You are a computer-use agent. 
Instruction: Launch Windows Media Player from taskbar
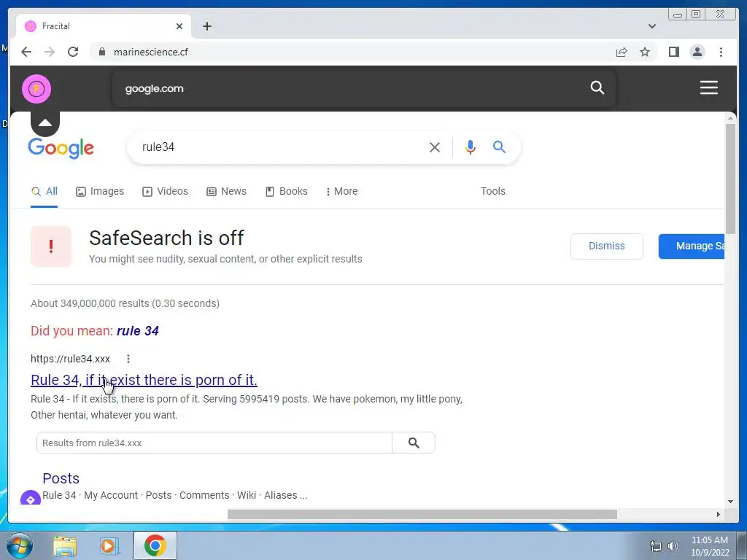pos(109,546)
